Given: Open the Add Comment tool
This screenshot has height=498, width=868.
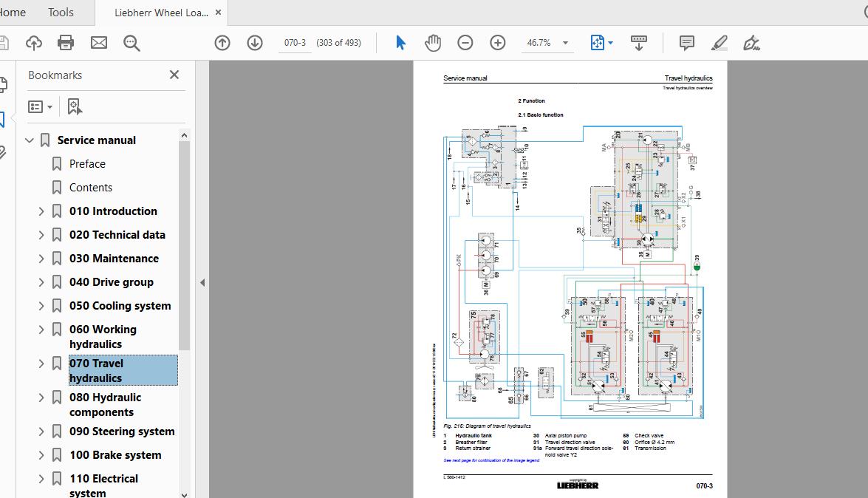Looking at the screenshot, I should click(x=686, y=42).
